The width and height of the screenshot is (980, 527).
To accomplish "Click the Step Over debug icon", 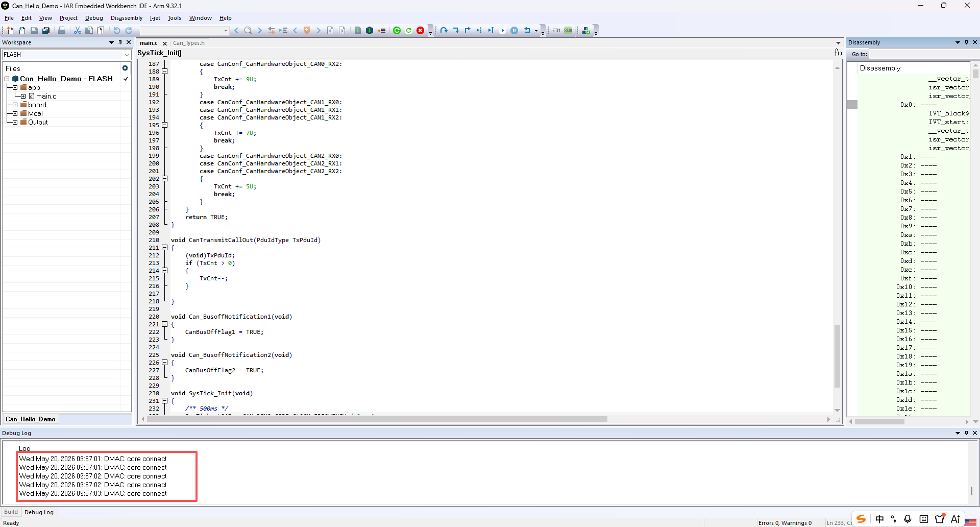I will click(x=444, y=31).
